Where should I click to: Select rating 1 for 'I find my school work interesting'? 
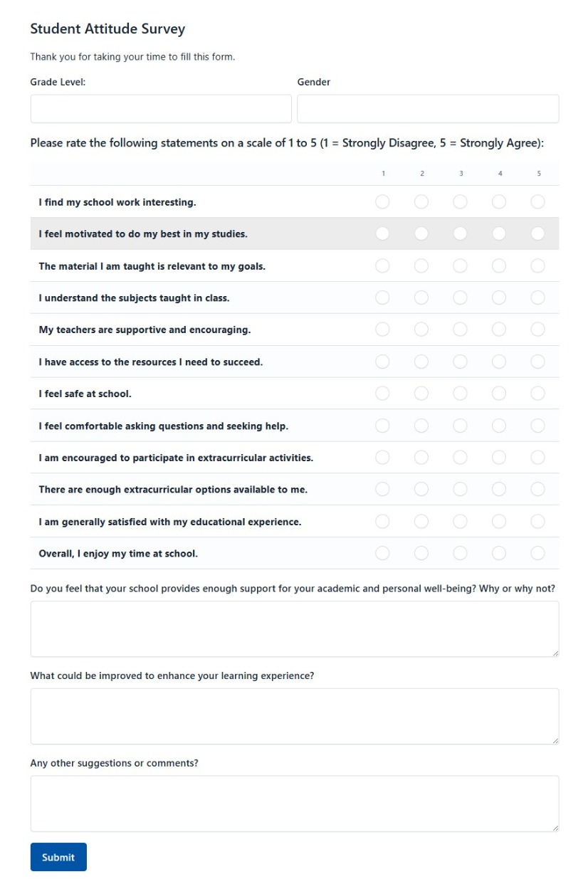click(x=382, y=201)
